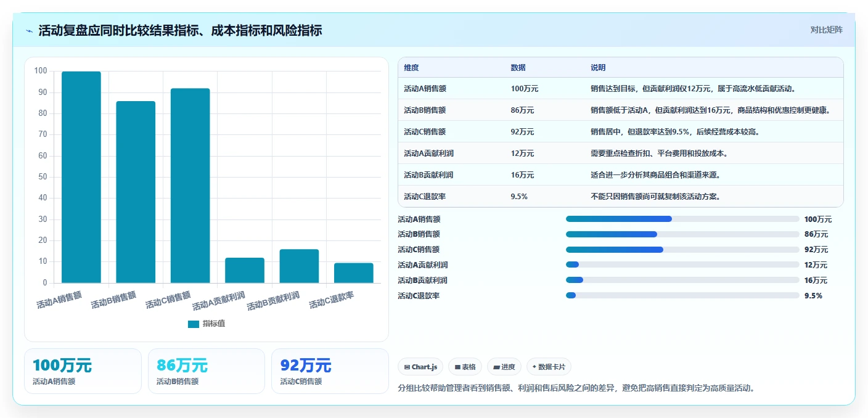Screen dimensions: 868x418
Task: Click the header title 活动复盘应同时比较结果指标
Action: pyautogui.click(x=180, y=31)
